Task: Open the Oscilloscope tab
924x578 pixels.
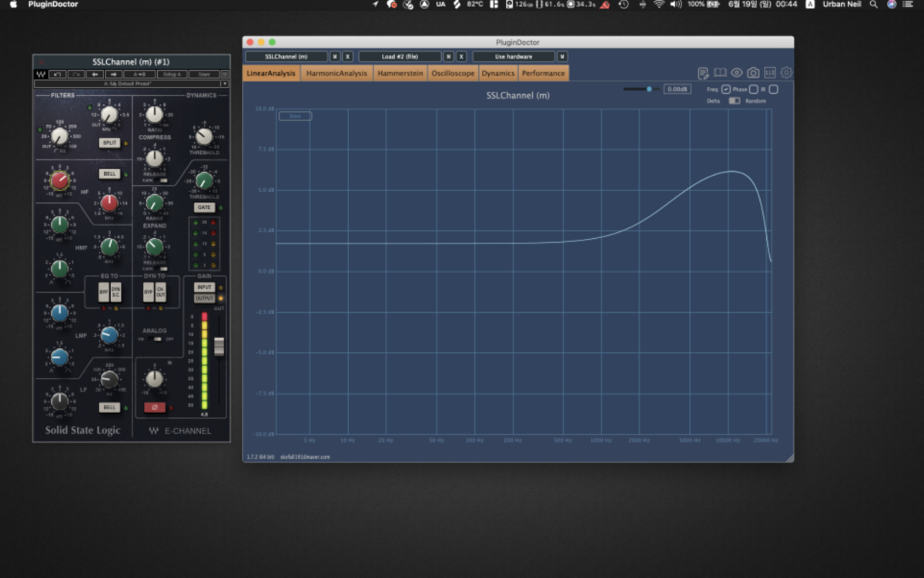Action: coord(453,73)
